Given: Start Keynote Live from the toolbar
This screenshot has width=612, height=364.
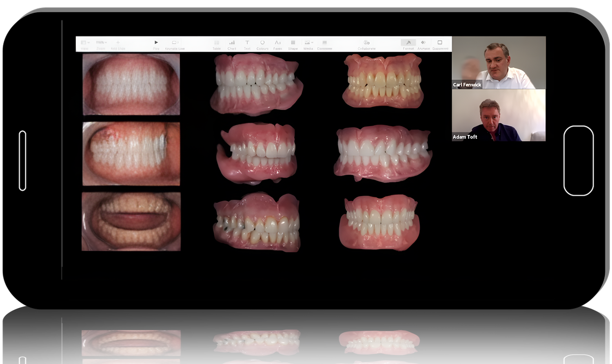Looking at the screenshot, I should pos(175,43).
